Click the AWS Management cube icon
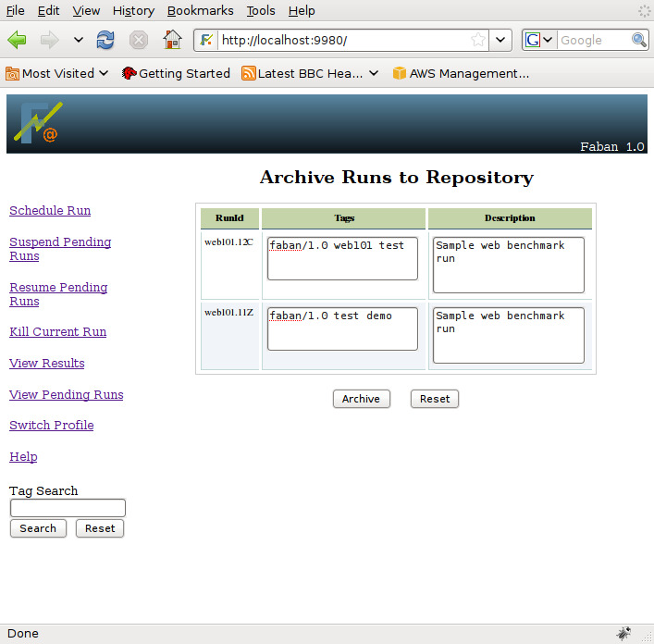The image size is (654, 644). 400,73
